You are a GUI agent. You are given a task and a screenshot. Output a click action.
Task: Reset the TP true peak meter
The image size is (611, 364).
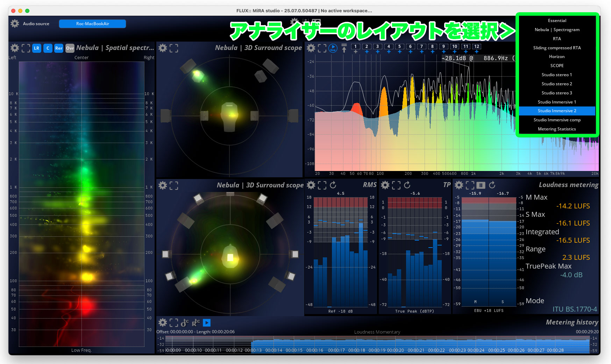point(407,185)
